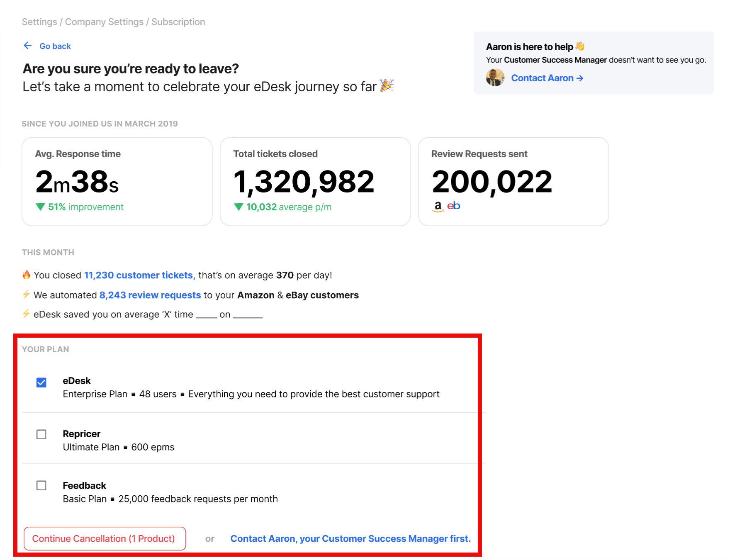Image resolution: width=730 pixels, height=560 pixels.
Task: Click the 'Ultimate Plan' 600 epms text
Action: click(119, 447)
